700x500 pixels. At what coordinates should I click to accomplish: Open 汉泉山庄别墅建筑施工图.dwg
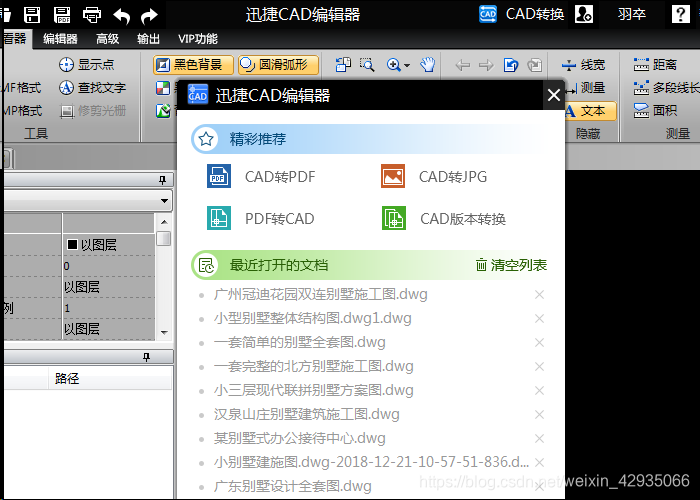pyautogui.click(x=306, y=415)
